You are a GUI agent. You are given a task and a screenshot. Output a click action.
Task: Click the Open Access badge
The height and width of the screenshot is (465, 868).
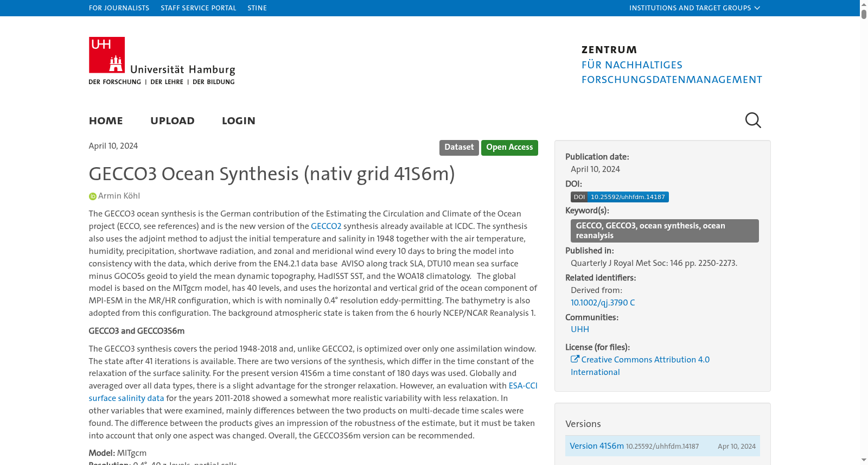(509, 148)
